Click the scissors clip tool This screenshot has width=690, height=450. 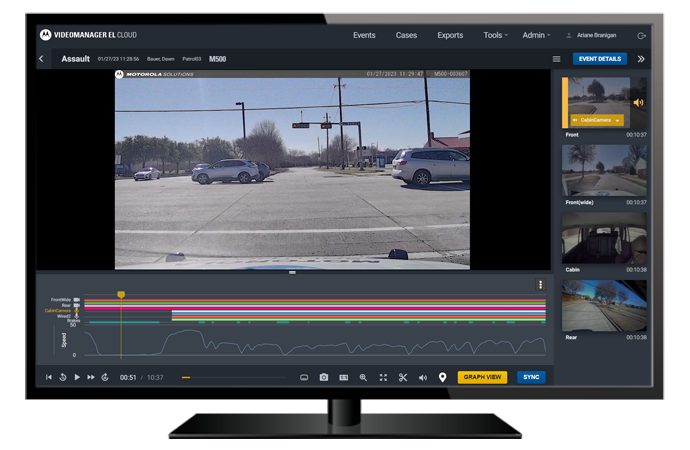pyautogui.click(x=403, y=378)
